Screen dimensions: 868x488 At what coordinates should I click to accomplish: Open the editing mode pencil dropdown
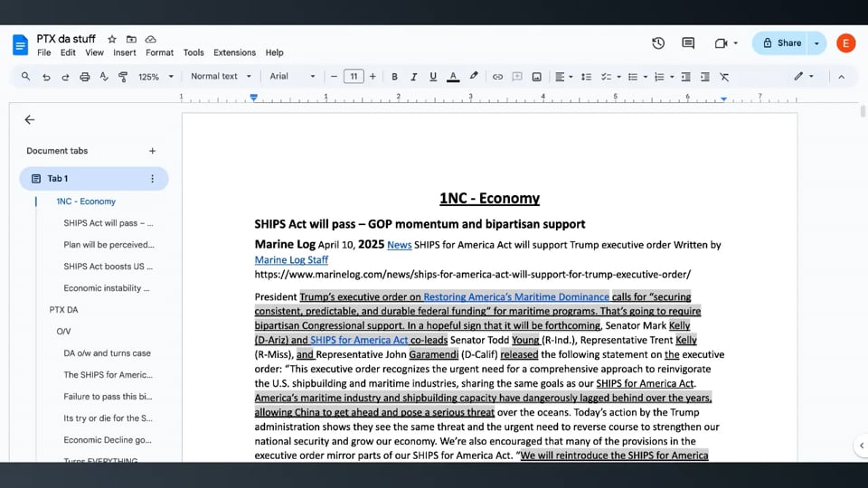pos(803,76)
